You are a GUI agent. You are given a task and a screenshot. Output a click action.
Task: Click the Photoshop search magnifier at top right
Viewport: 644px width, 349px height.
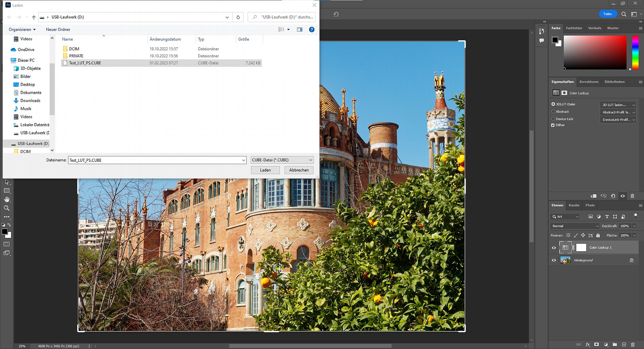click(624, 14)
